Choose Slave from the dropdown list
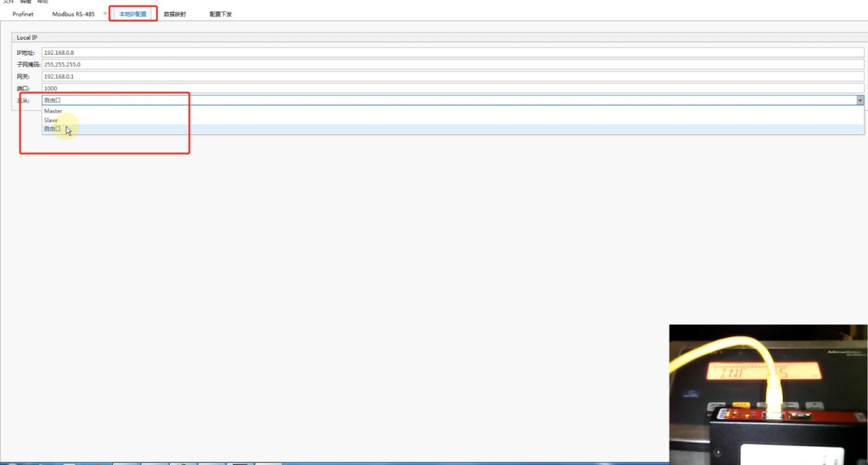Image resolution: width=868 pixels, height=465 pixels. (x=51, y=120)
